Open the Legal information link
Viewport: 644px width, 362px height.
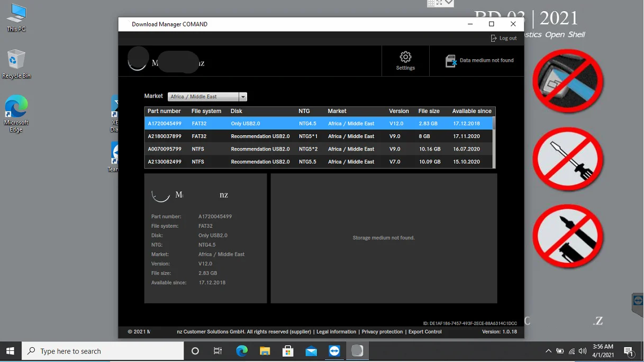(x=336, y=332)
